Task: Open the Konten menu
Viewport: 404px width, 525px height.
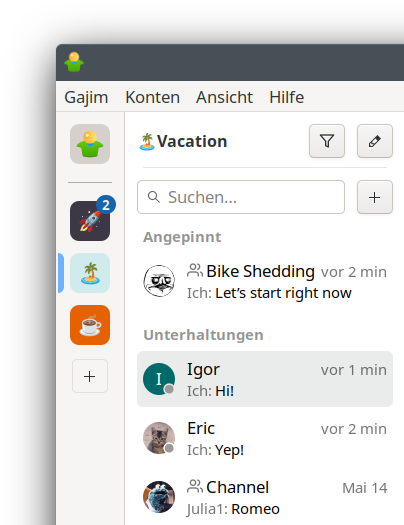Action: pos(153,97)
